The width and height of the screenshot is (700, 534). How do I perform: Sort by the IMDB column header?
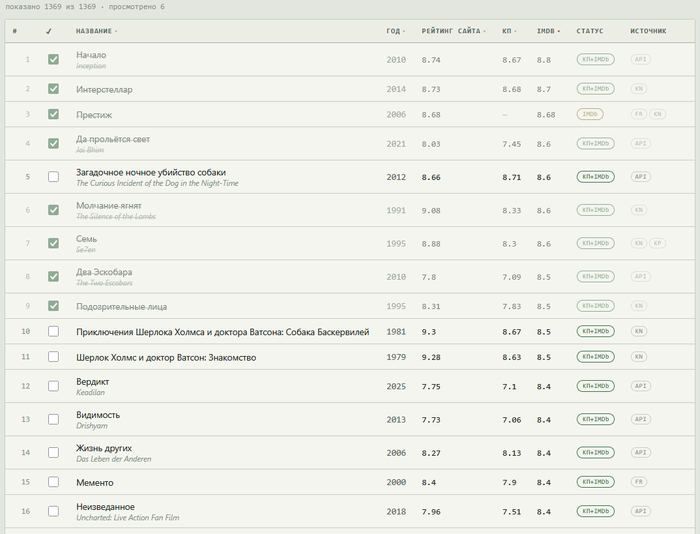548,31
